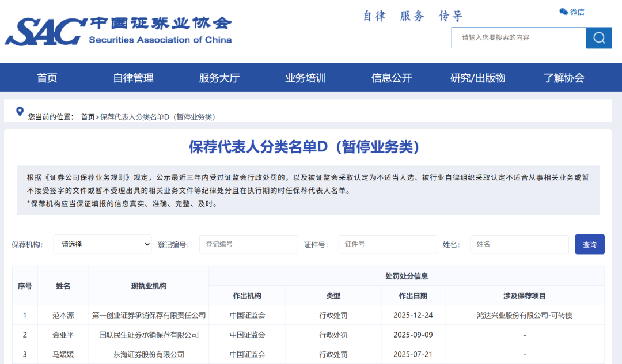Click the 作出日期 column header
Screen dimensions: 622x364
click(413, 296)
